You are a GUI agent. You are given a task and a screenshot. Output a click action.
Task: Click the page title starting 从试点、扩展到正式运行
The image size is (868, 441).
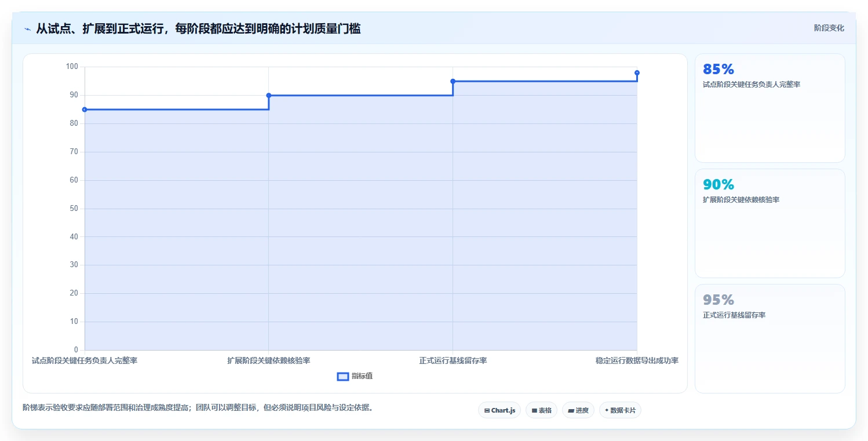198,29
